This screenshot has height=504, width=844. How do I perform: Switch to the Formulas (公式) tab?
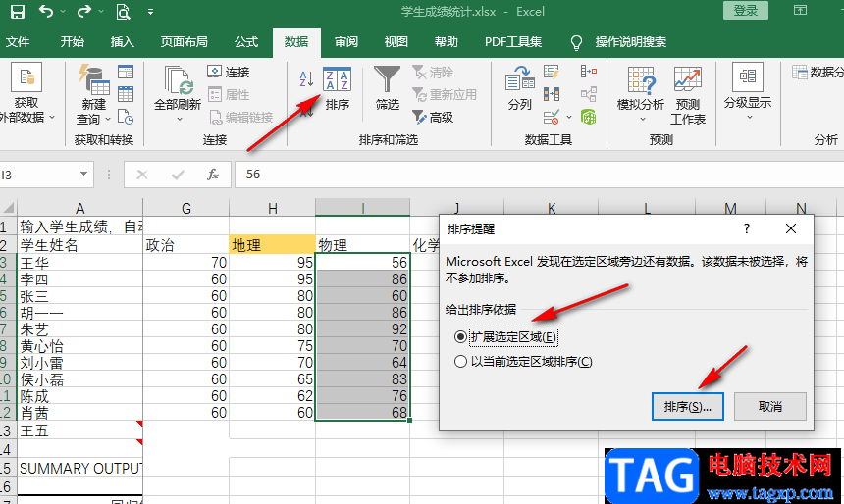(x=246, y=42)
